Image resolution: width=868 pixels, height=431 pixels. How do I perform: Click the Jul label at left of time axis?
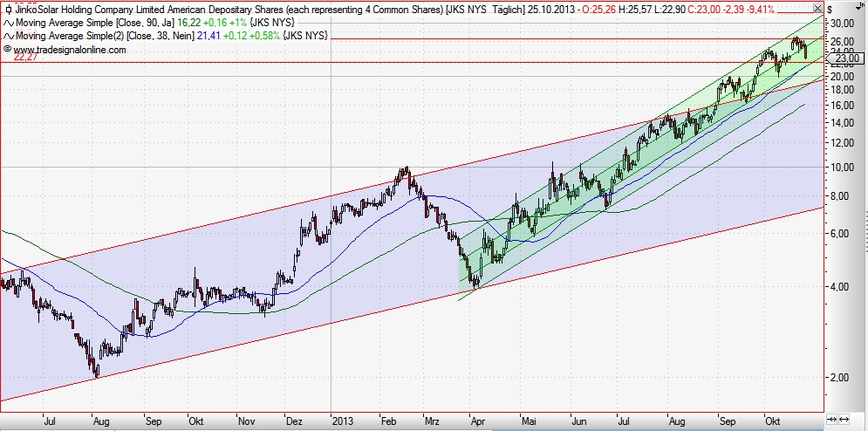pyautogui.click(x=49, y=421)
